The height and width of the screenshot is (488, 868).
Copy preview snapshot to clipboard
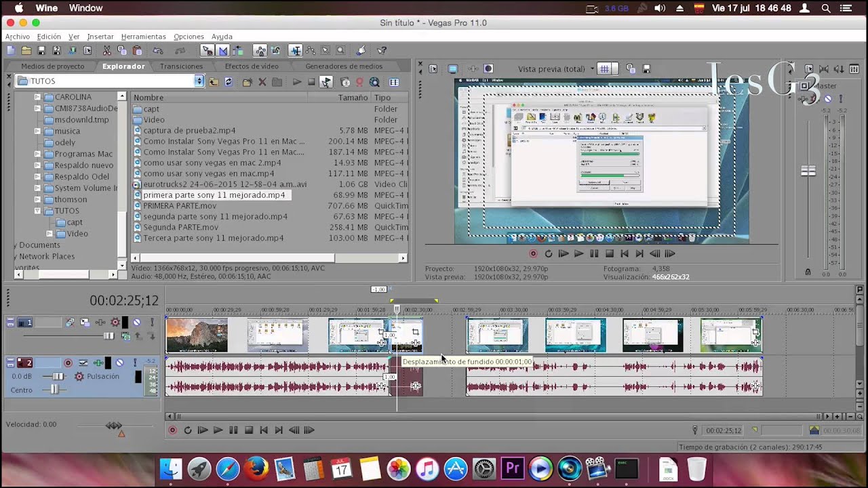[x=631, y=69]
